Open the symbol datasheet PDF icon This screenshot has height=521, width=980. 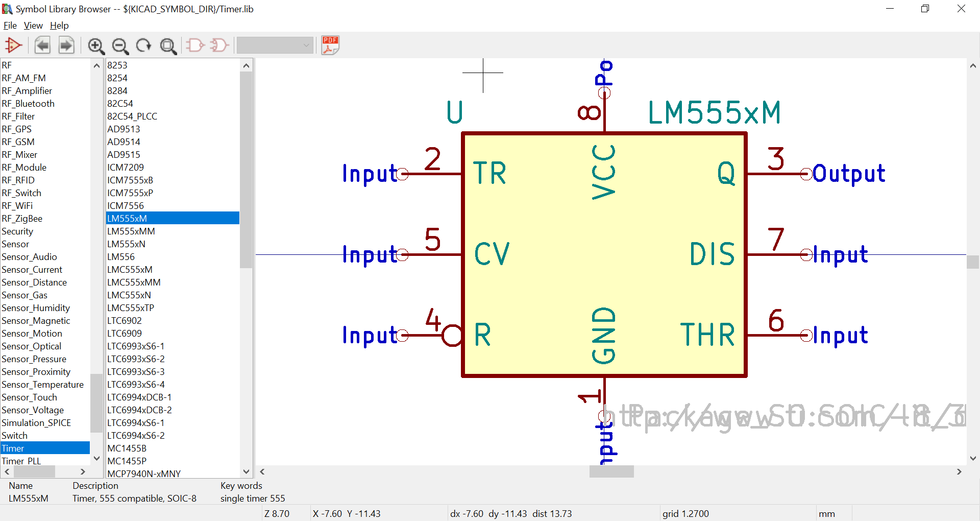pyautogui.click(x=330, y=46)
